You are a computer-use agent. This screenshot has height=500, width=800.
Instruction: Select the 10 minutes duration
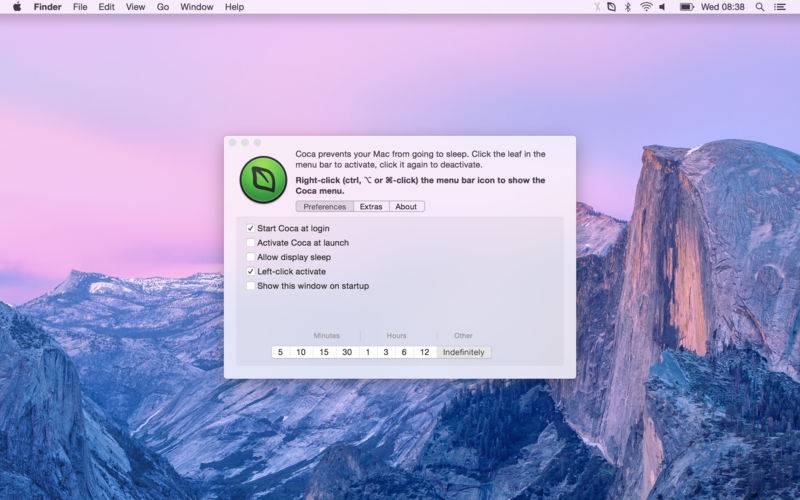click(301, 352)
